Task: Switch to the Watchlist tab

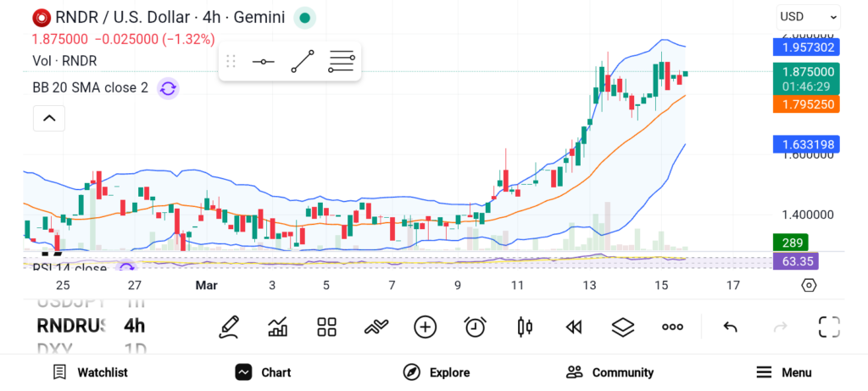Action: tap(90, 372)
